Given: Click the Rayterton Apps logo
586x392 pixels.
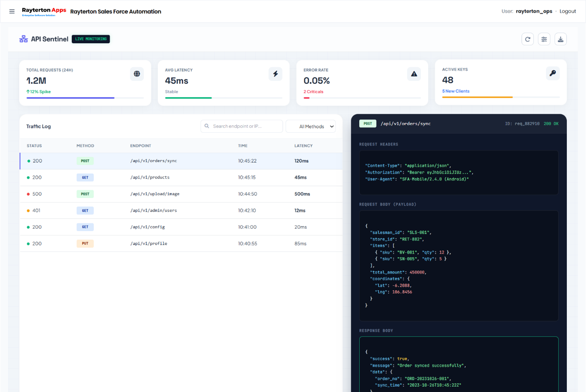Looking at the screenshot, I should coord(44,11).
